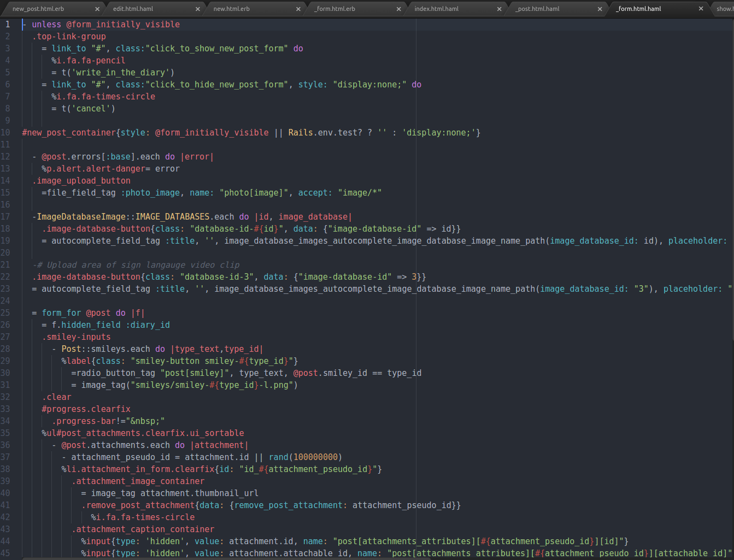Click 'form_for @post do |f|' on line 25

93,313
